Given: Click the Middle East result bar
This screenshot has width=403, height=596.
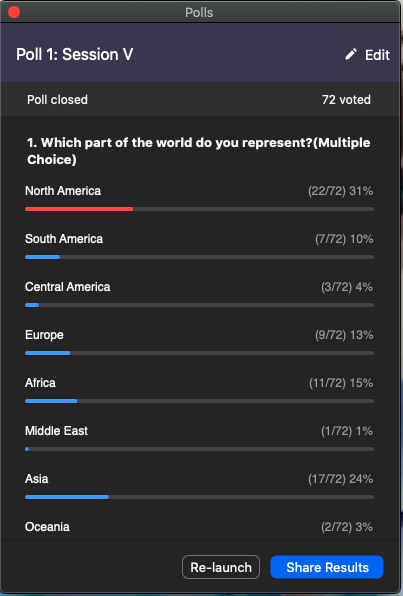Looking at the screenshot, I should click(x=199, y=449).
